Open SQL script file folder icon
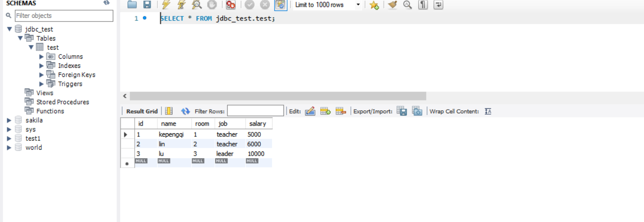This screenshot has height=222, width=644. click(x=132, y=5)
